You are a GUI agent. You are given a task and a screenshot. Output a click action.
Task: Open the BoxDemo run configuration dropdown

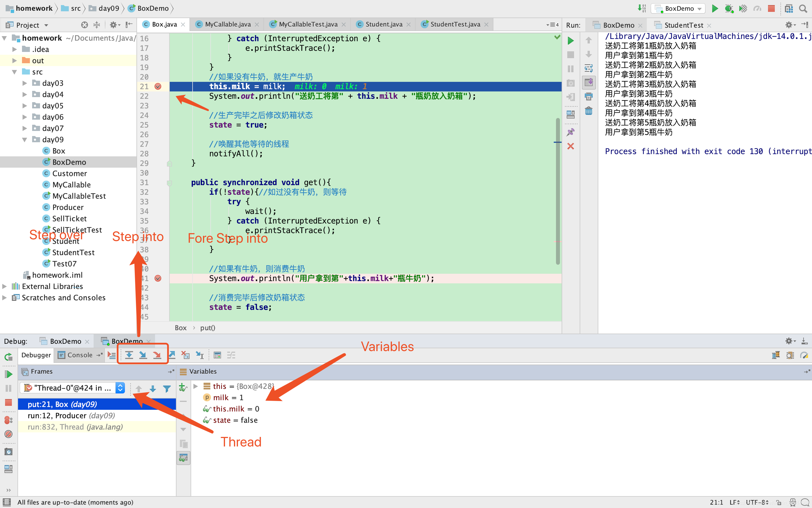point(678,8)
